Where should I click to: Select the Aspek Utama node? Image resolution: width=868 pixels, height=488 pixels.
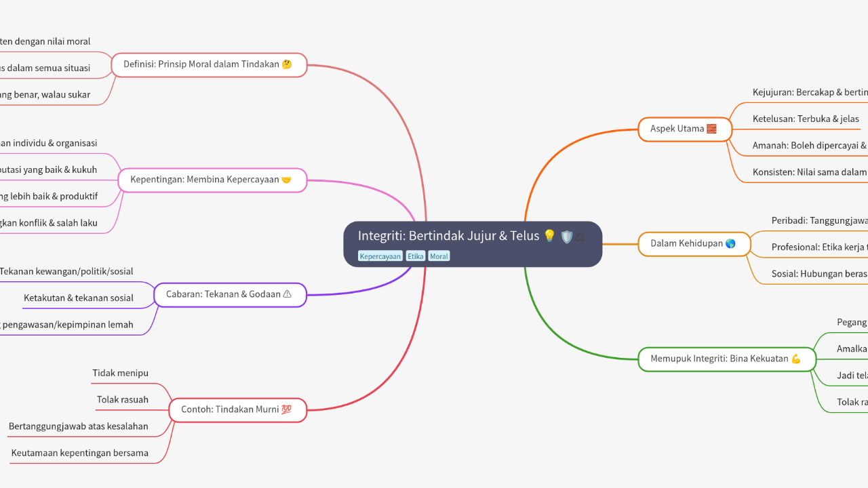point(685,129)
